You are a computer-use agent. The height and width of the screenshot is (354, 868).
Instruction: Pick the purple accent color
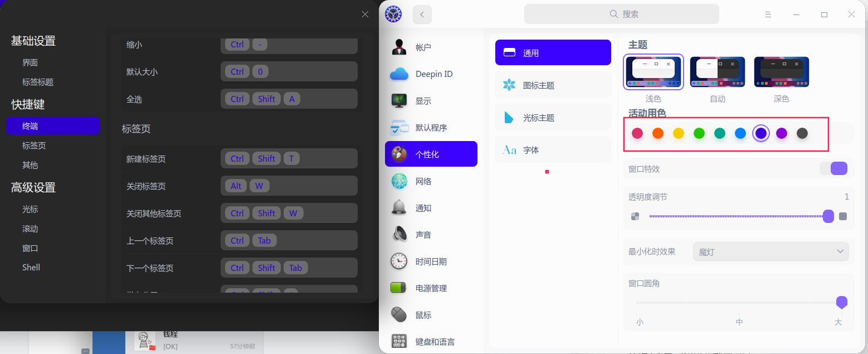tap(782, 133)
